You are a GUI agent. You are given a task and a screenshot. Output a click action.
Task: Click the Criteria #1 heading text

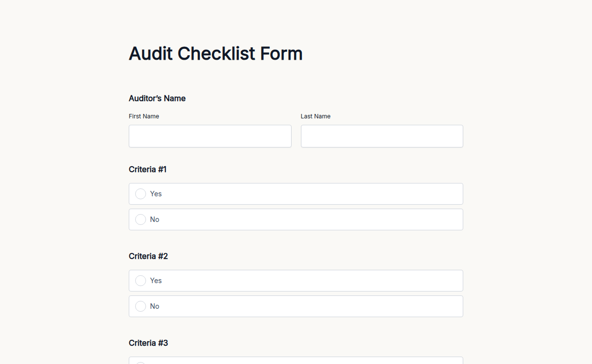pyautogui.click(x=148, y=169)
